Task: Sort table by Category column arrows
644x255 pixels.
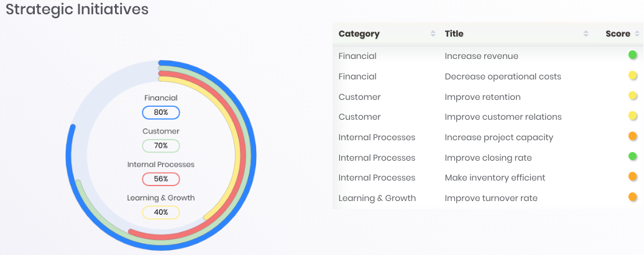Action: pos(433,34)
